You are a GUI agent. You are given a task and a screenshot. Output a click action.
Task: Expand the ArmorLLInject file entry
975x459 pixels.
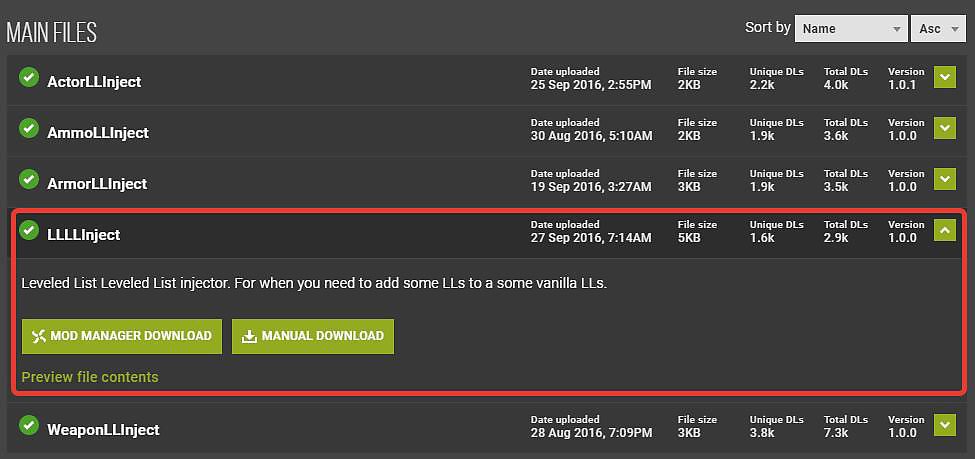945,180
